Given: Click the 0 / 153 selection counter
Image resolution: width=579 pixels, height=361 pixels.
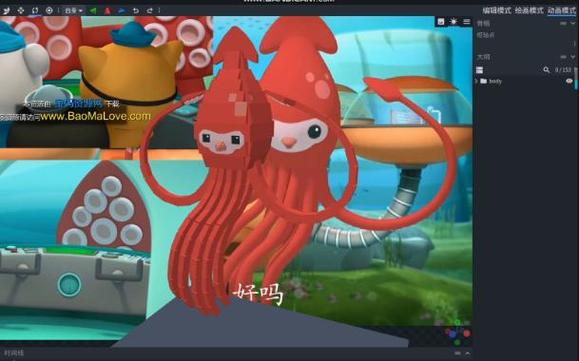Looking at the screenshot, I should click(x=563, y=70).
